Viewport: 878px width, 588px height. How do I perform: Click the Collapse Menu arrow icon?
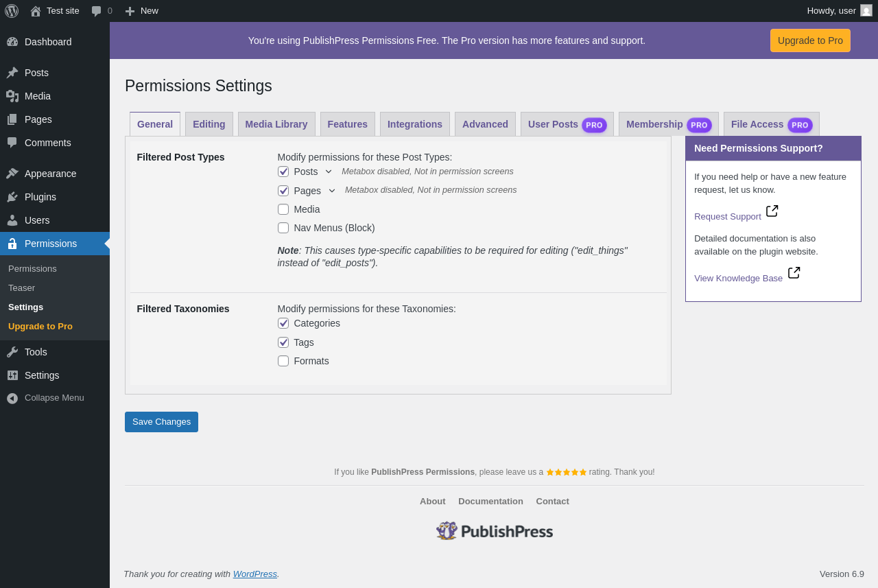tap(12, 398)
